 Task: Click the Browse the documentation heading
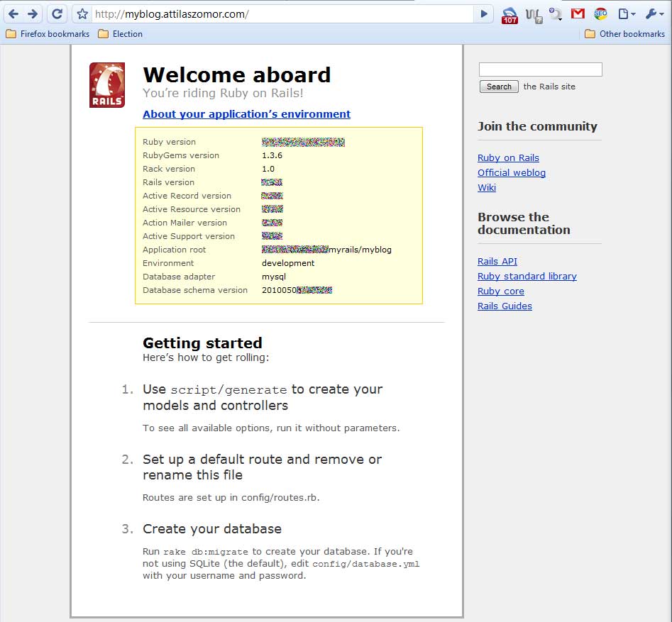[x=524, y=223]
